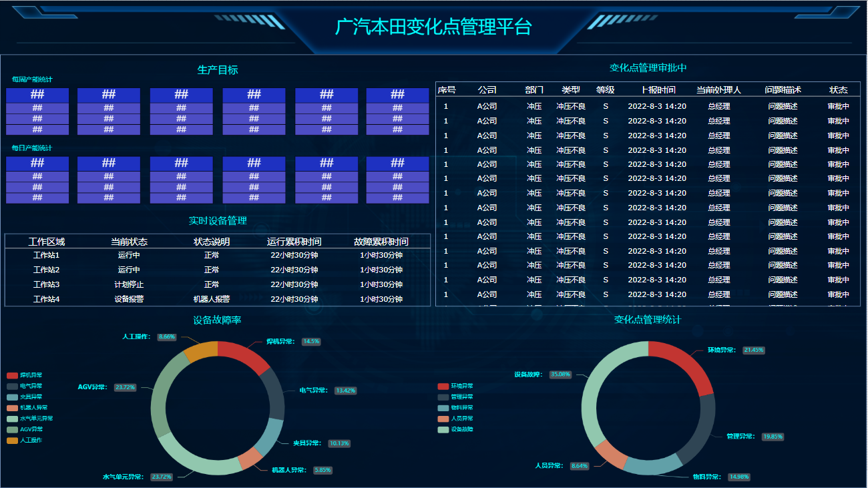This screenshot has width=868, height=488.
Task: Select salmon 人员异常 segment in statistics donut
Action: tap(610, 455)
